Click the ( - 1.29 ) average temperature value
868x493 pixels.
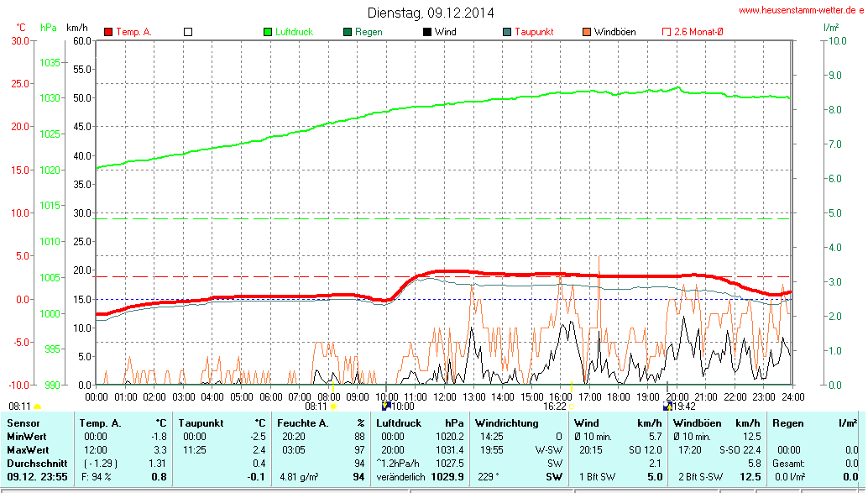[100, 463]
